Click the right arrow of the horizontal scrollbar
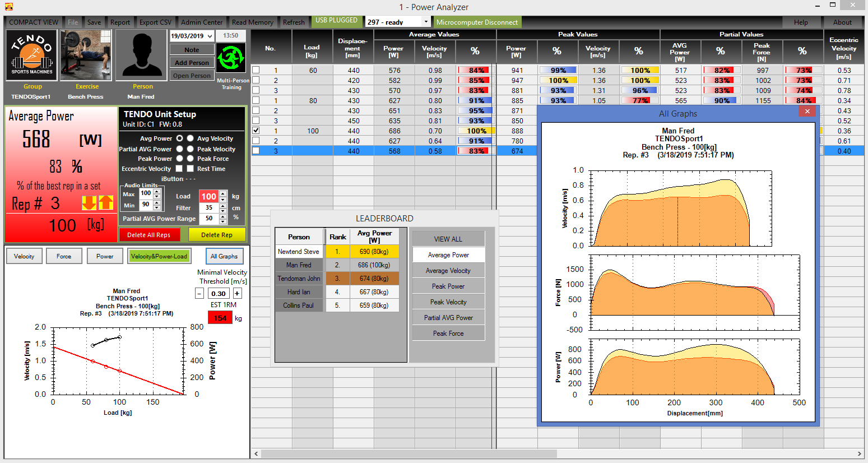868x463 pixels. (860, 454)
